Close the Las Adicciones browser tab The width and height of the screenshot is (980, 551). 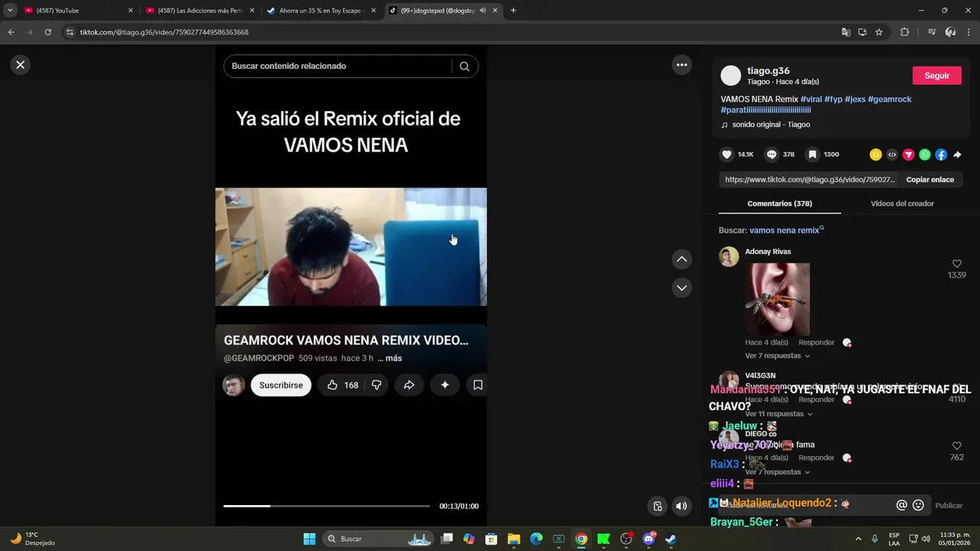click(x=252, y=11)
